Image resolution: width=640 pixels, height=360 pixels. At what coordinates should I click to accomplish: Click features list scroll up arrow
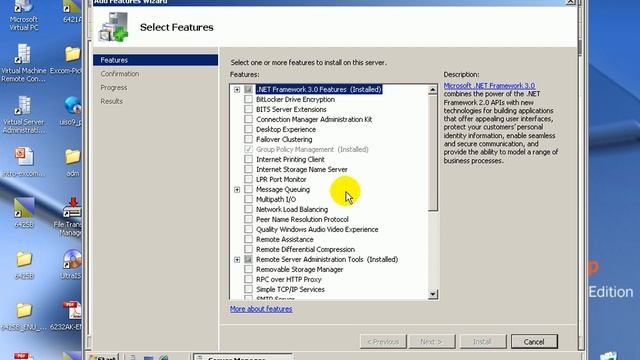pyautogui.click(x=433, y=90)
